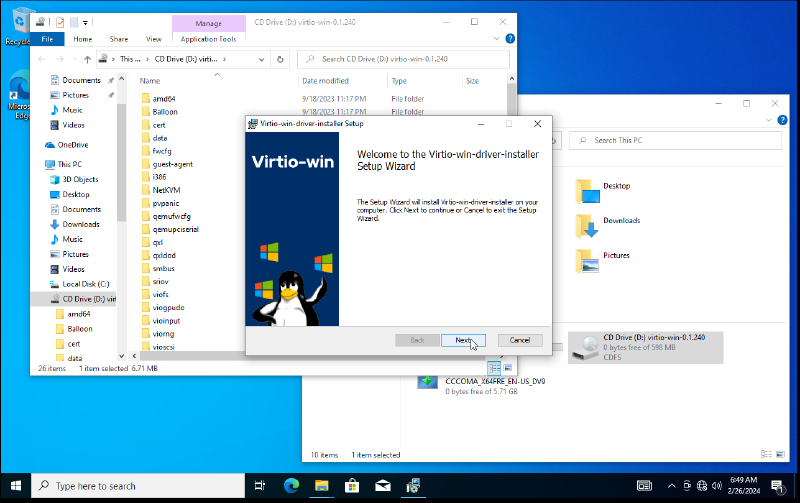
Task: Sort the file list by the Date modified column
Action: 325,81
